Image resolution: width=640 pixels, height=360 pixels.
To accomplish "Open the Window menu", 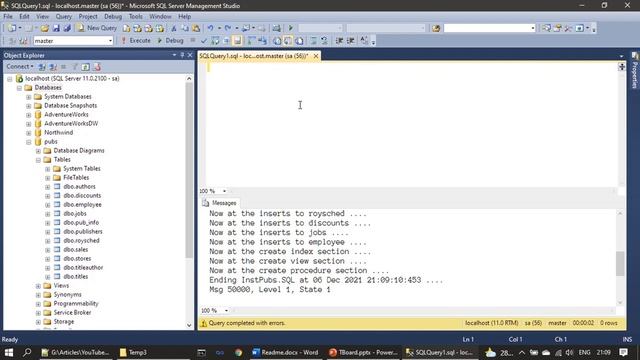I will pos(160,16).
